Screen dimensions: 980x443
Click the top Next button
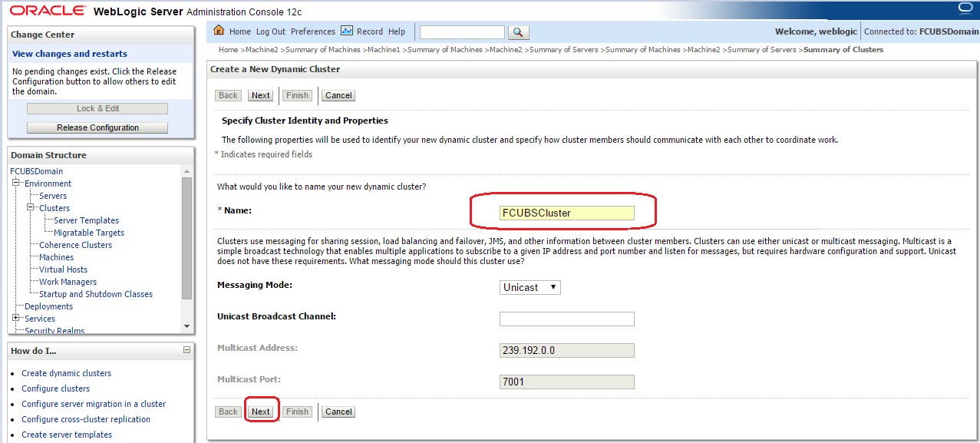(x=261, y=95)
